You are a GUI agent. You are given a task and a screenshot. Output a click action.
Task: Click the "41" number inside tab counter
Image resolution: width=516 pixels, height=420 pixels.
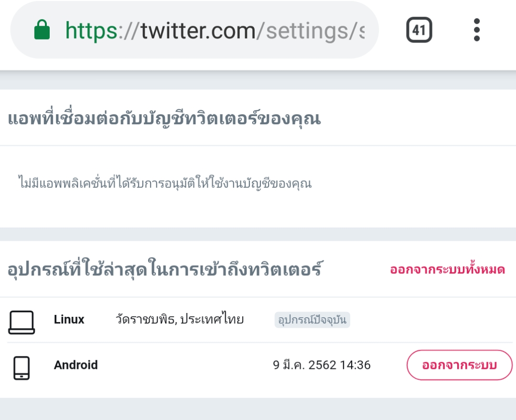coord(419,30)
